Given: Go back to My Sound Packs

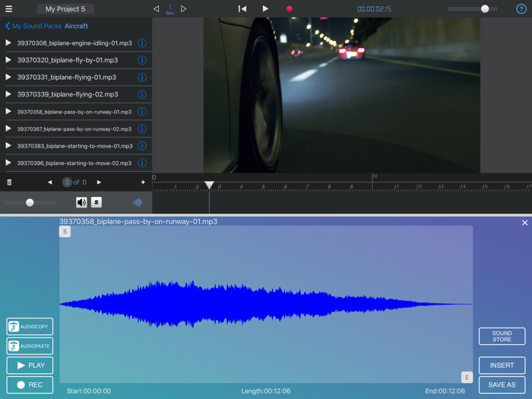Looking at the screenshot, I should click(33, 26).
